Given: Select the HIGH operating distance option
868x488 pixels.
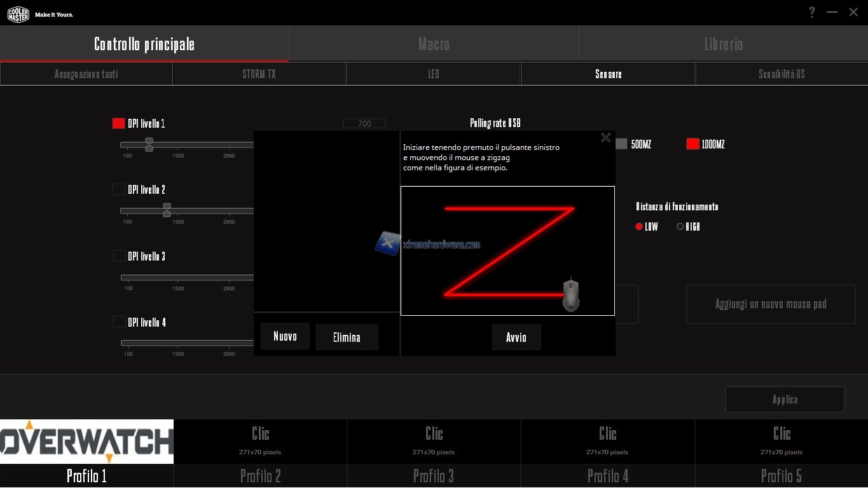Looking at the screenshot, I should click(680, 227).
